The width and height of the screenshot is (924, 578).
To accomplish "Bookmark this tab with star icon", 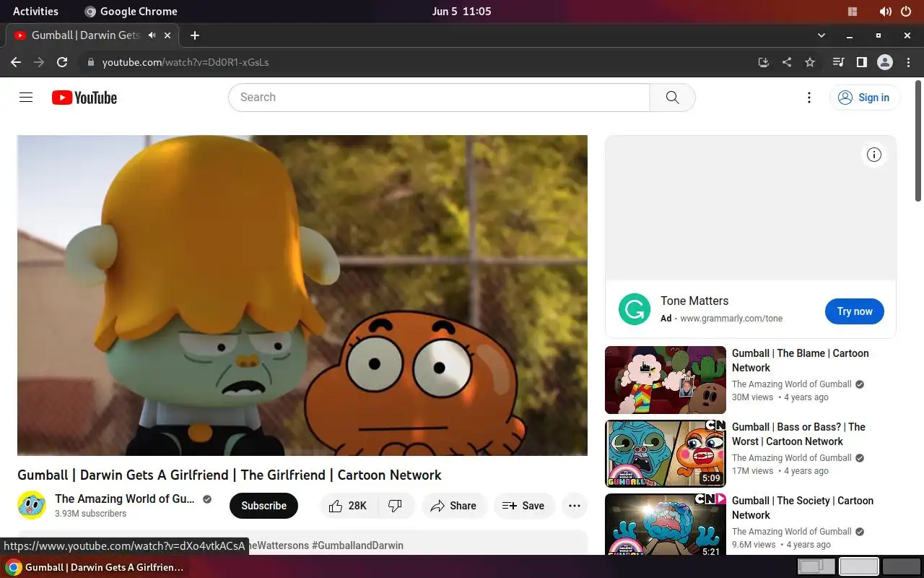I will [810, 62].
